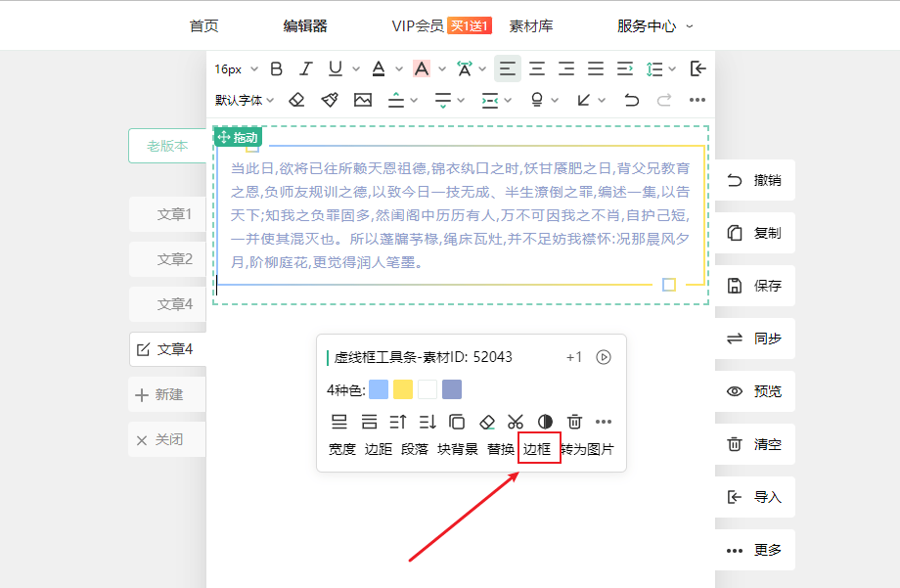Image resolution: width=900 pixels, height=588 pixels.
Task: Expand the 服务中心 menu
Action: 654,26
